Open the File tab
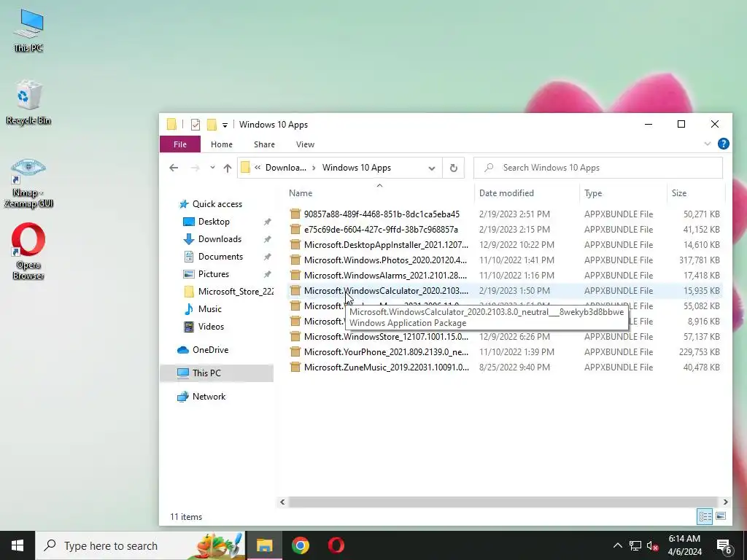 (180, 144)
